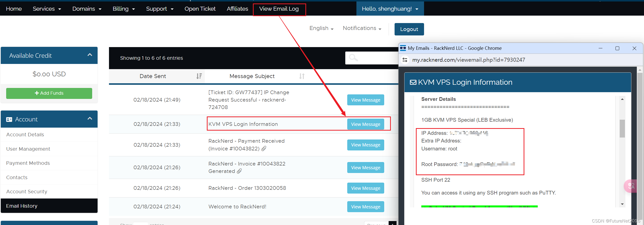Viewport: 644px width, 225px height.
Task: Collapse the Account panel
Action: coord(90,118)
